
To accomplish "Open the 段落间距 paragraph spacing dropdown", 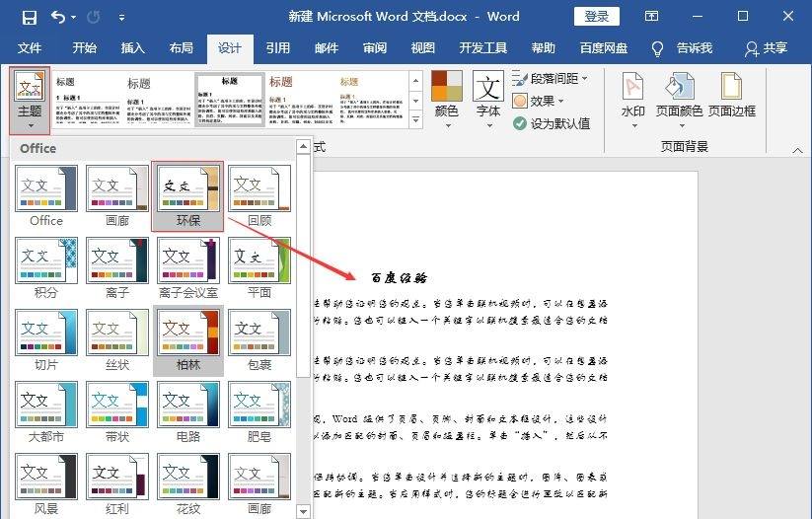I will click(x=550, y=79).
